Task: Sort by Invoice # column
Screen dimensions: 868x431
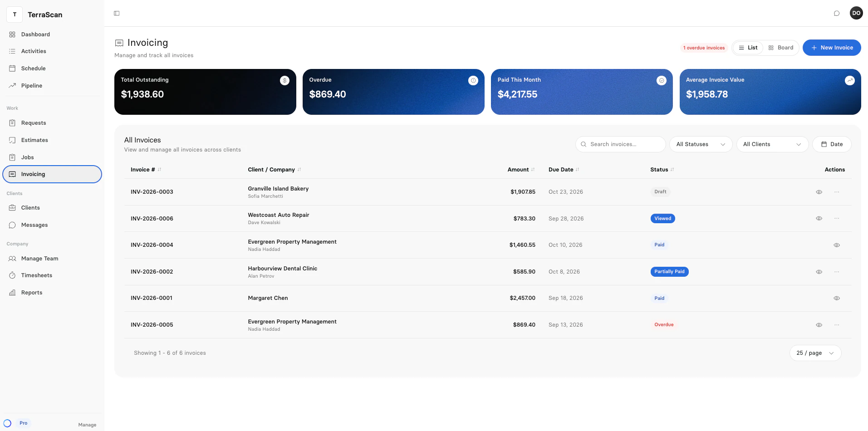Action: [146, 170]
